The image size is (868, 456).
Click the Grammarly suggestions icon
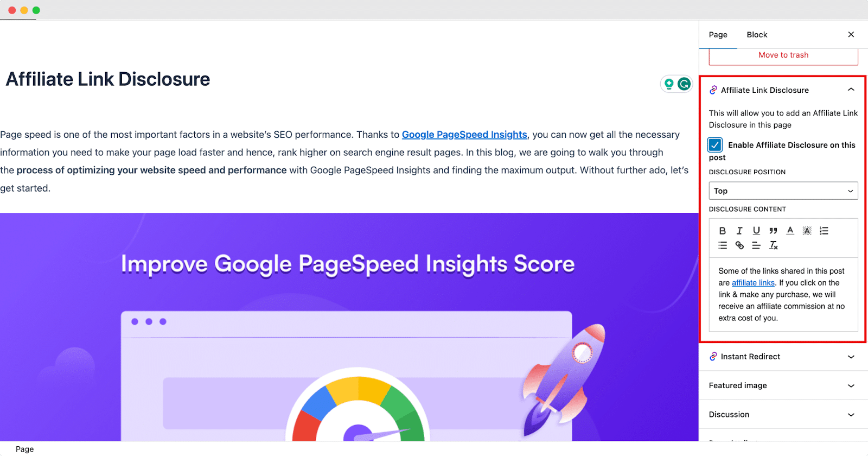pyautogui.click(x=684, y=84)
